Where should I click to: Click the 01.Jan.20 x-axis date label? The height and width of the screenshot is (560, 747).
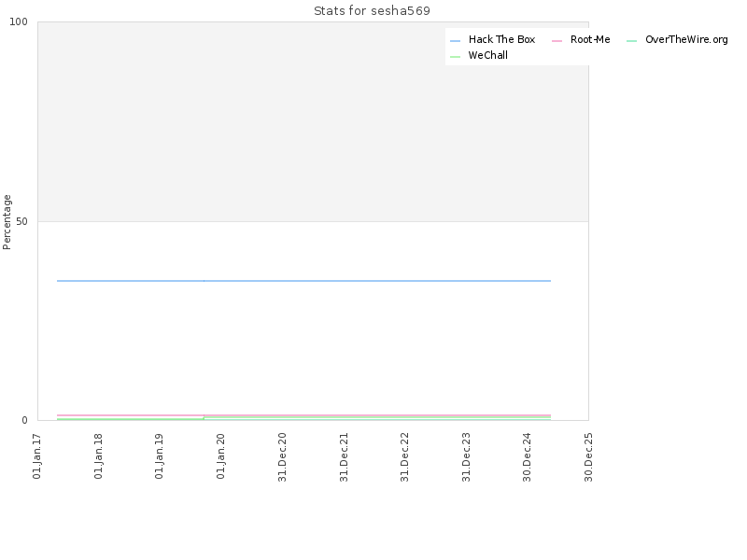click(220, 456)
